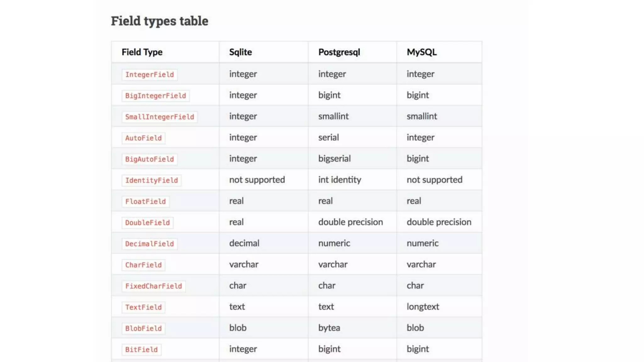Click the BigAutoField code label
The width and height of the screenshot is (644, 362).
point(149,159)
